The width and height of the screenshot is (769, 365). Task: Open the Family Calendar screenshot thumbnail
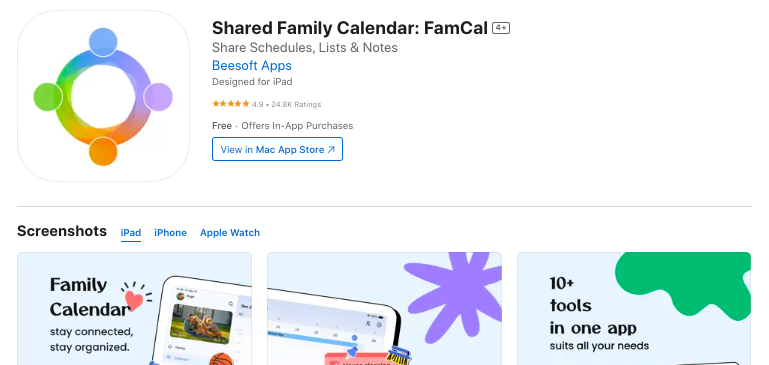[x=134, y=309]
